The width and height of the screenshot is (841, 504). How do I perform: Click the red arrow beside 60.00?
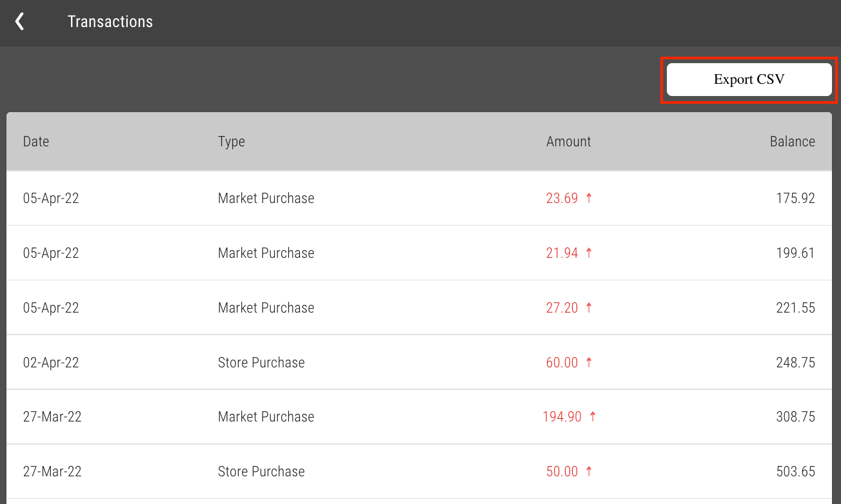pyautogui.click(x=589, y=362)
